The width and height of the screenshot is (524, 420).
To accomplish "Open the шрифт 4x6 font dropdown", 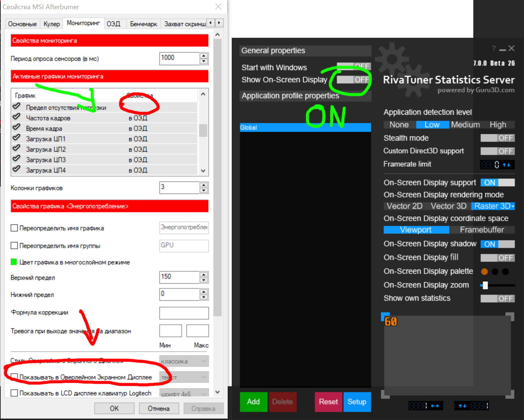I will tap(184, 393).
